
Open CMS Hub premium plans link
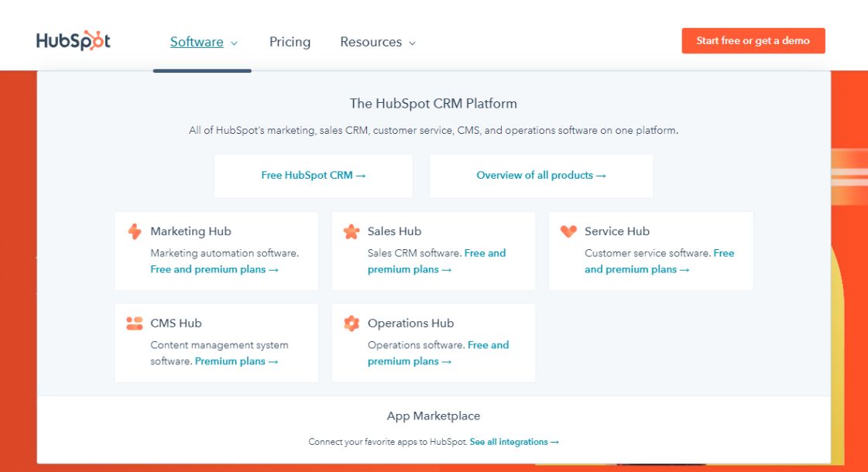(x=236, y=361)
